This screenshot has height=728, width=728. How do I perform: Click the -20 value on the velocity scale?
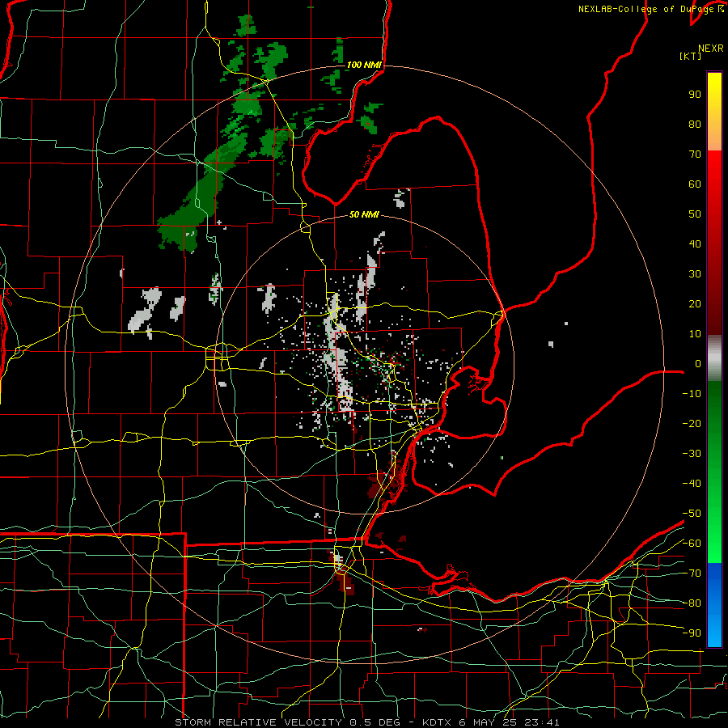(692, 423)
